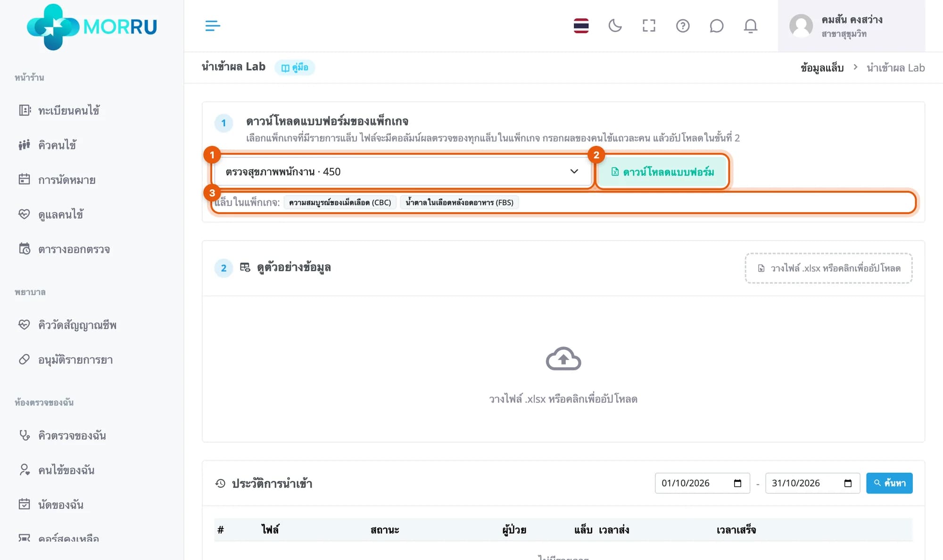Image resolution: width=943 pixels, height=560 pixels.
Task: Click the MORRU logo
Action: [92, 26]
